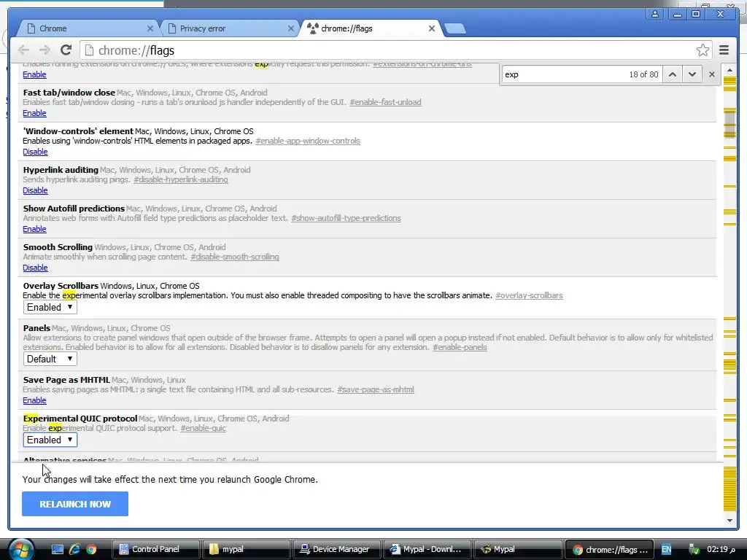Open Overlay Scrollbars Enabled dropdown
The image size is (747, 560).
pos(50,307)
